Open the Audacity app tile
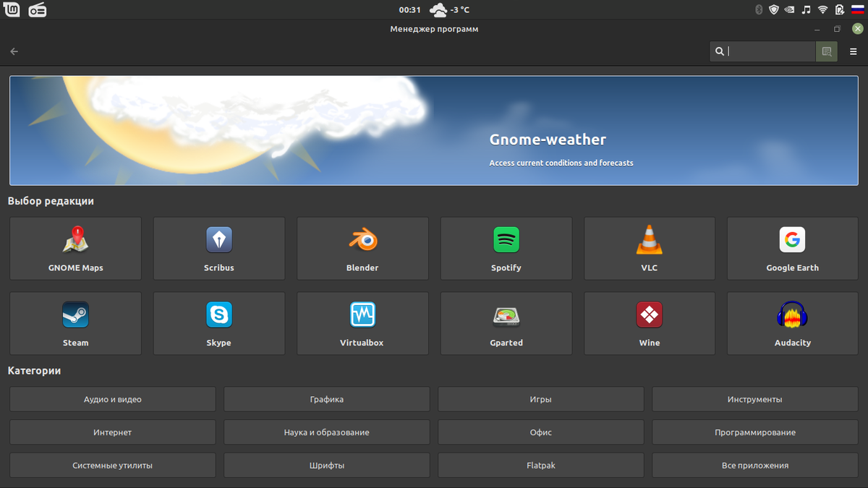 coord(792,323)
